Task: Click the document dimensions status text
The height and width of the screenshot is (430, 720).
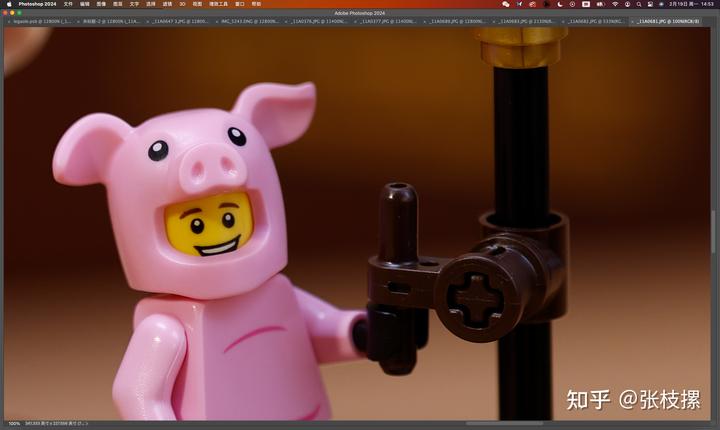Action: click(x=56, y=424)
